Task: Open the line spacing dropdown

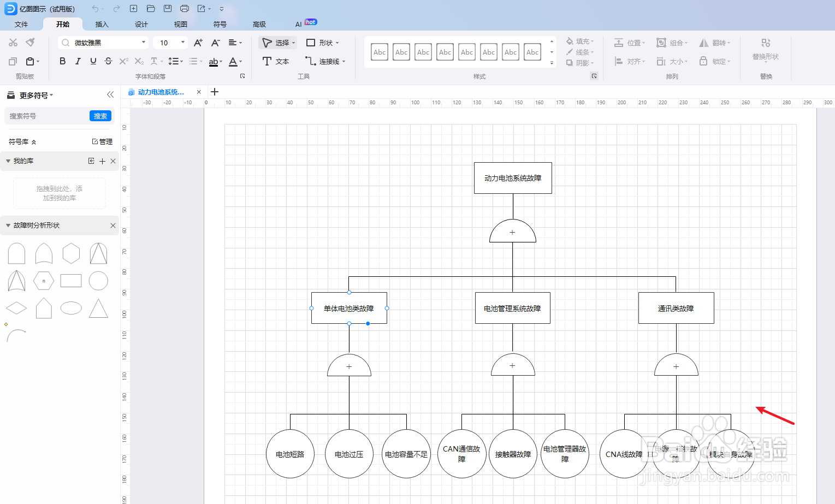Action: pyautogui.click(x=175, y=61)
